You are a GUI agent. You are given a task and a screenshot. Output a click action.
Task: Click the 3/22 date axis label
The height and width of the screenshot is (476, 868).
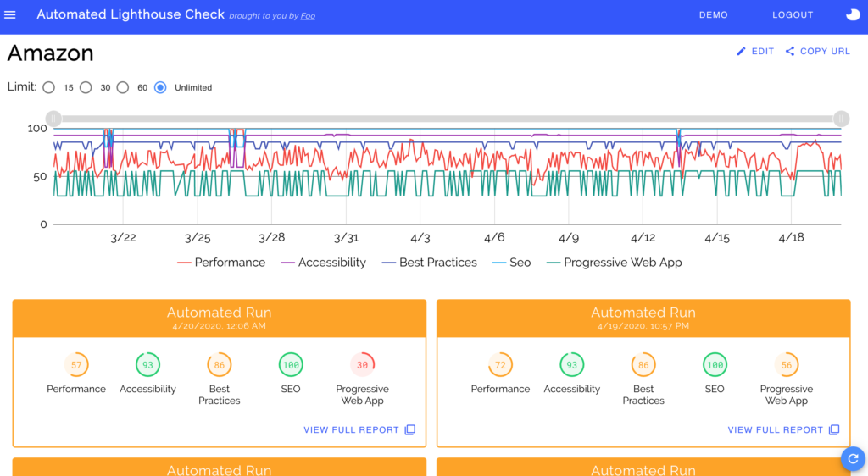[x=123, y=238]
